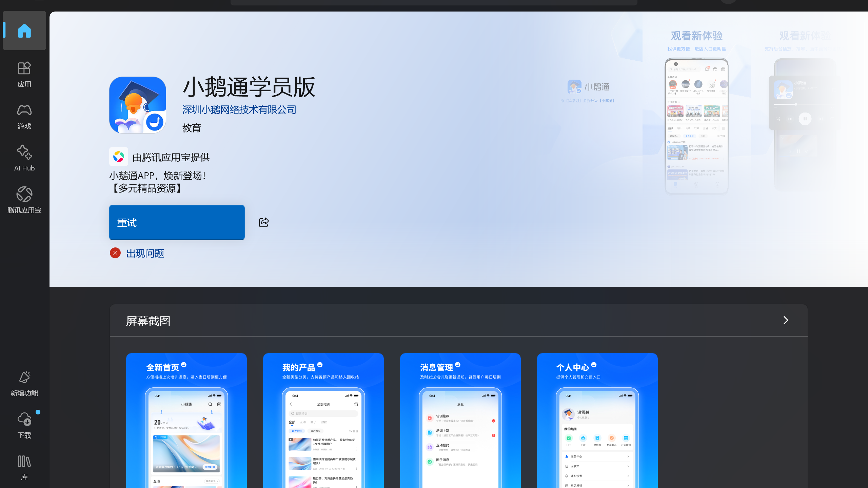Screen dimensions: 868x488
Task: Open the 下载 (Downloads) page
Action: 24,425
